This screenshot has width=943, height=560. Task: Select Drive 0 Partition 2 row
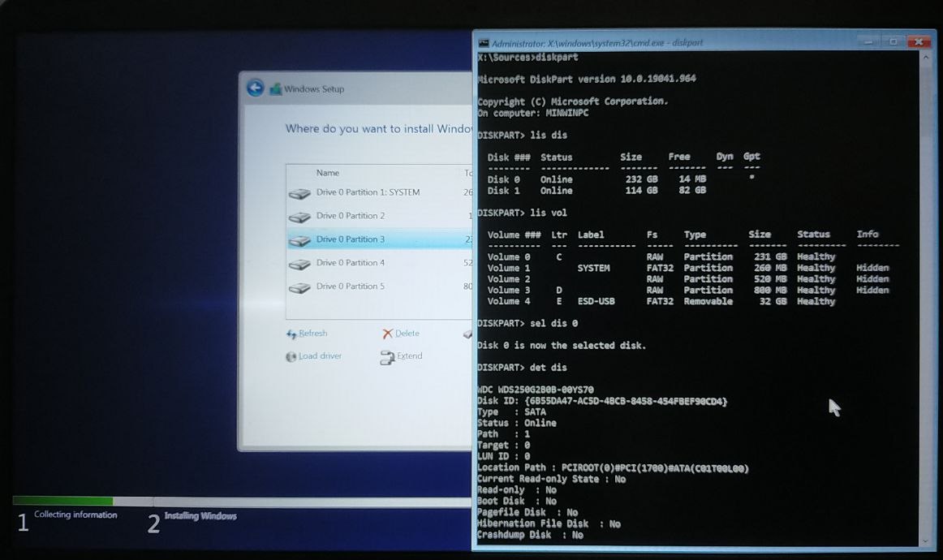(380, 216)
